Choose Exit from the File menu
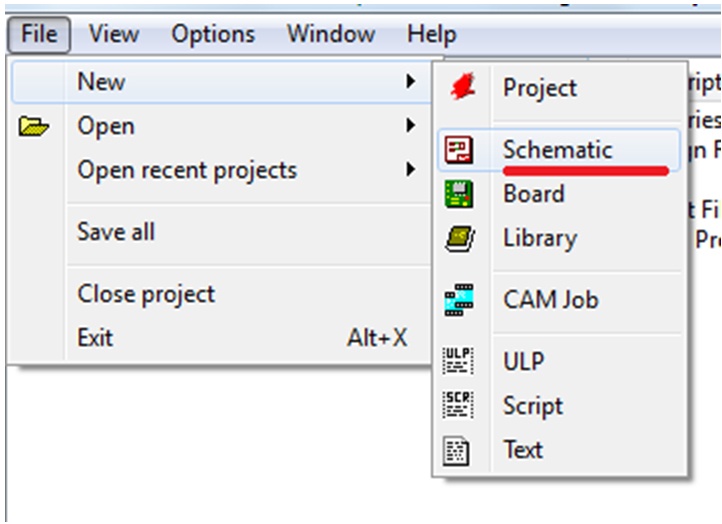Screen dimensions: 722x524 (x=95, y=338)
